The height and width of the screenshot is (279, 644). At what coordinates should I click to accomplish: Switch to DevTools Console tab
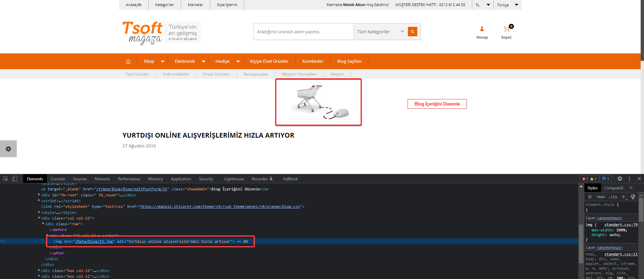(x=58, y=179)
